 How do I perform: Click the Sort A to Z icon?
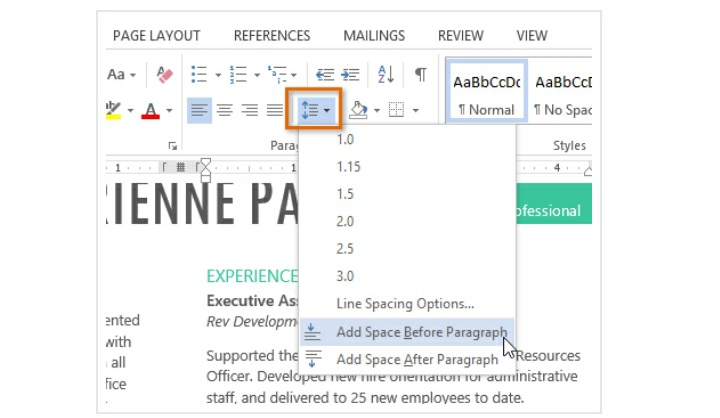point(385,75)
